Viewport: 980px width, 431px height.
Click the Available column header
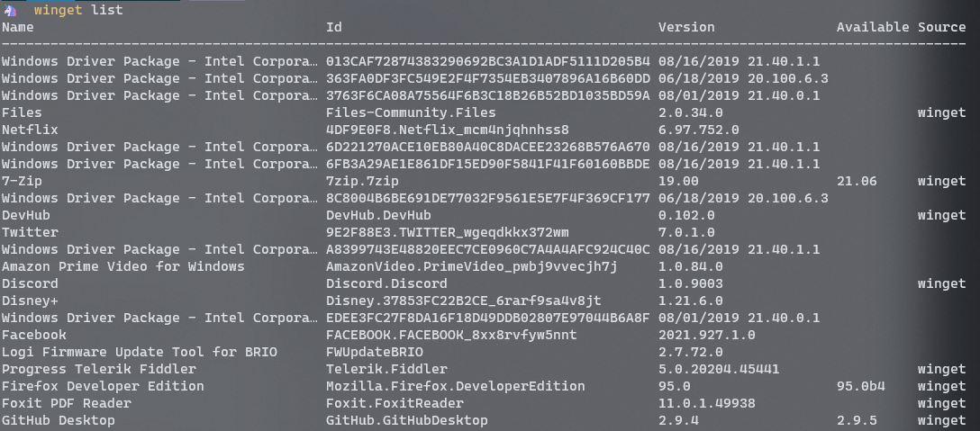(873, 27)
